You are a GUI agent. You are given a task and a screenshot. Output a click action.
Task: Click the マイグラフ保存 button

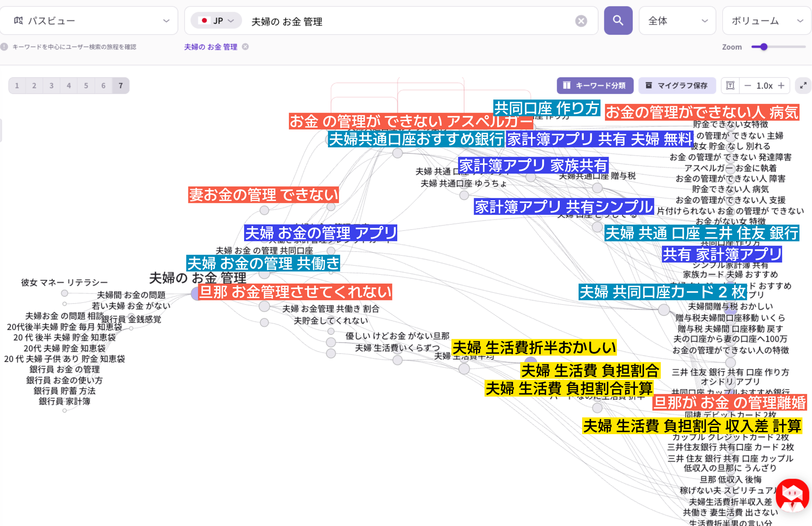[x=677, y=85]
